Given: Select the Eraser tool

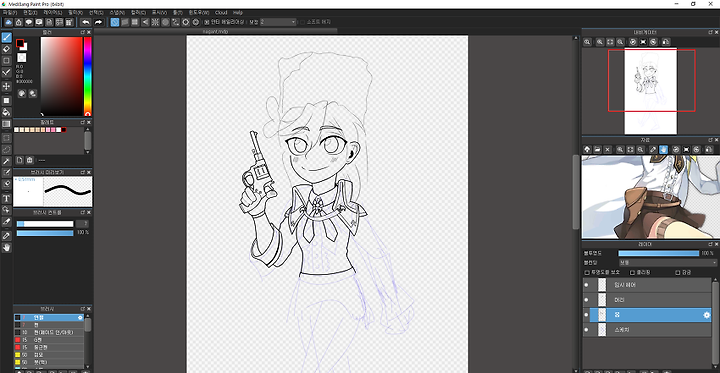Looking at the screenshot, I should [6, 49].
